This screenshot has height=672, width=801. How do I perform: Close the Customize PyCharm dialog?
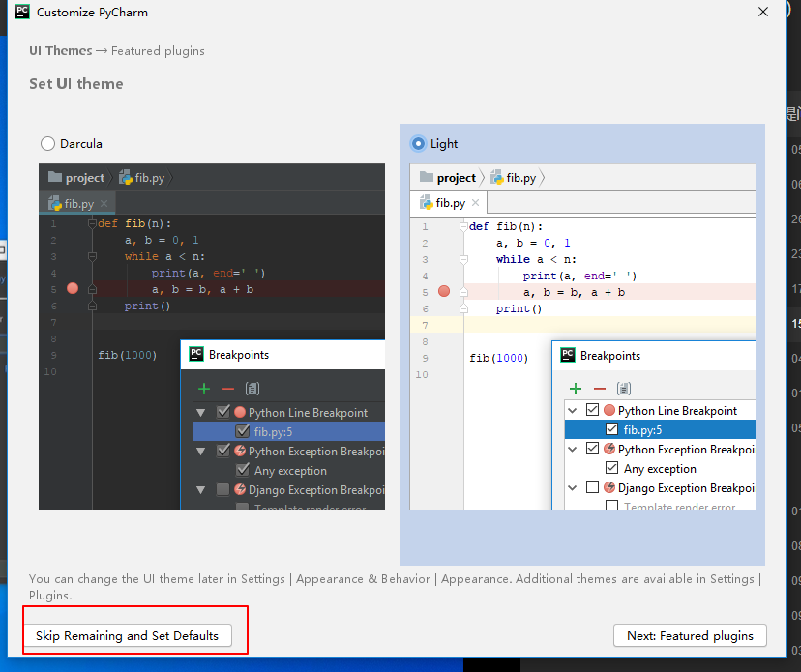tap(763, 12)
